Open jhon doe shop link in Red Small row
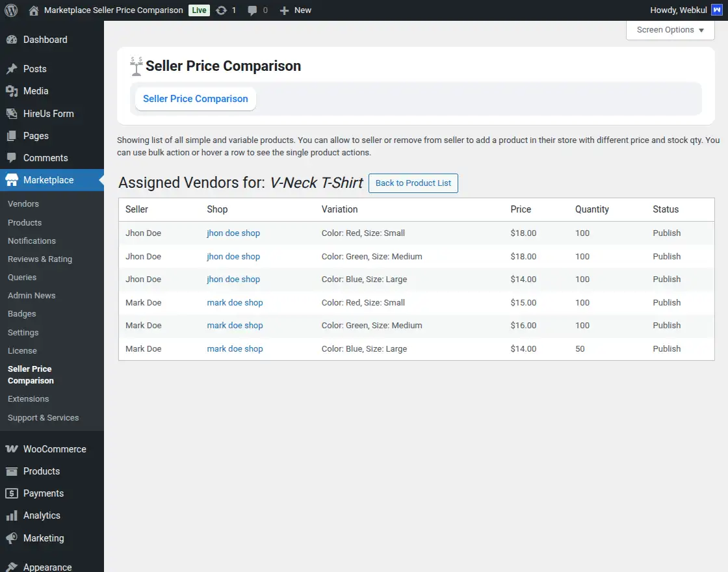 click(x=233, y=233)
